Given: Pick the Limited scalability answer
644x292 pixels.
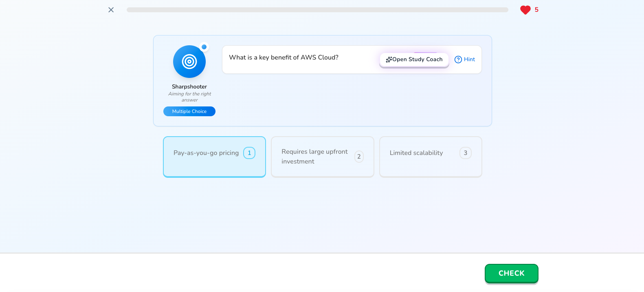Looking at the screenshot, I should coord(431,157).
